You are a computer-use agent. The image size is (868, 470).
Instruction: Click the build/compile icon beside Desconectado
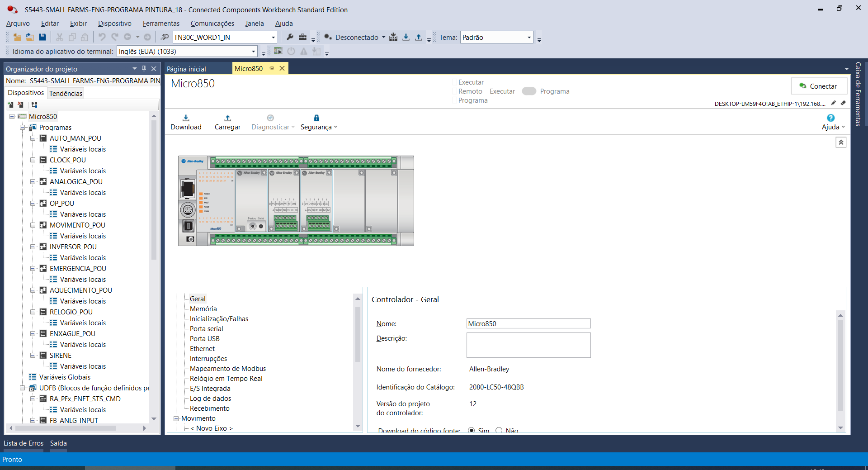[x=393, y=37]
